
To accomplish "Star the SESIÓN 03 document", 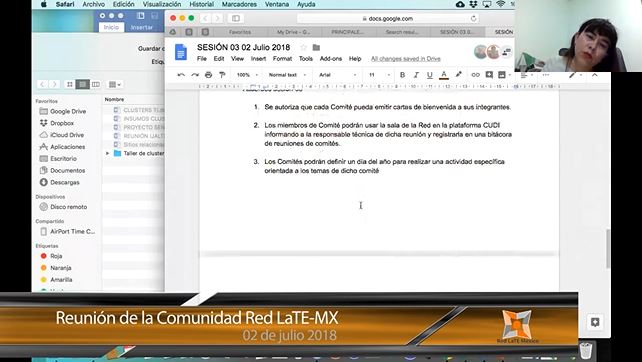I will 303,48.
